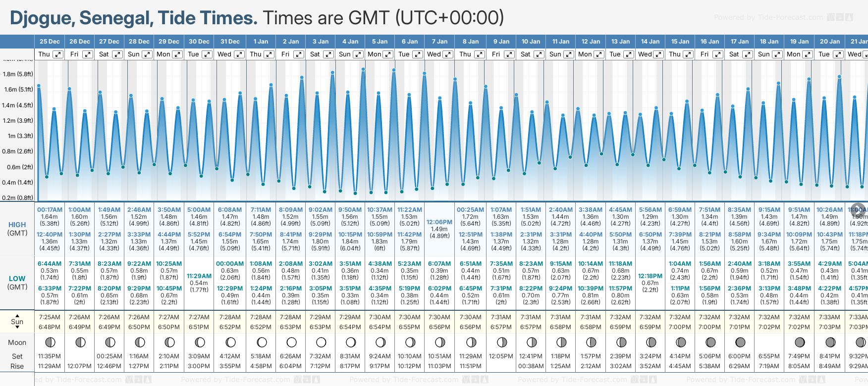This screenshot has height=386, width=868.
Task: Click the moon phase icon for 25 Dec
Action: [x=50, y=342]
